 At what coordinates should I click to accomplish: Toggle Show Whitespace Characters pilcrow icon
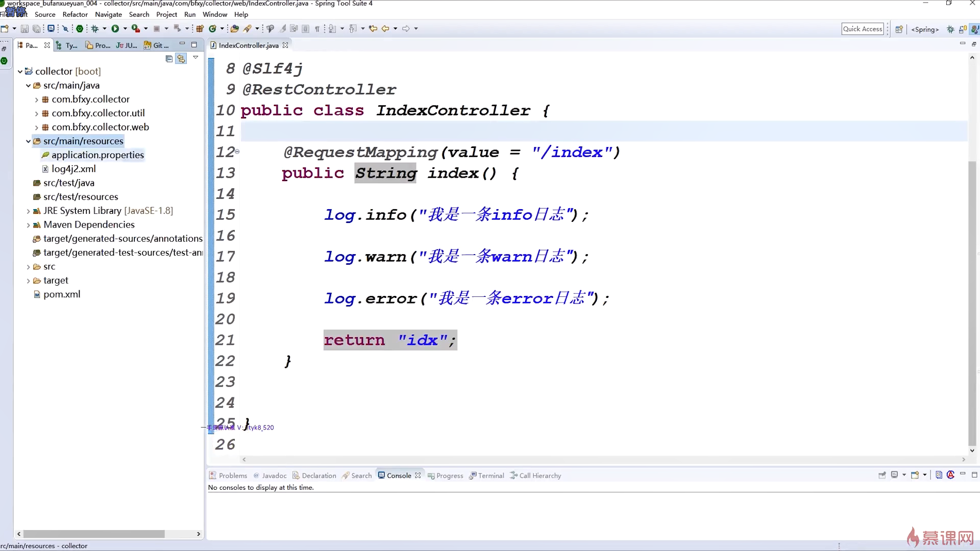[x=317, y=29]
